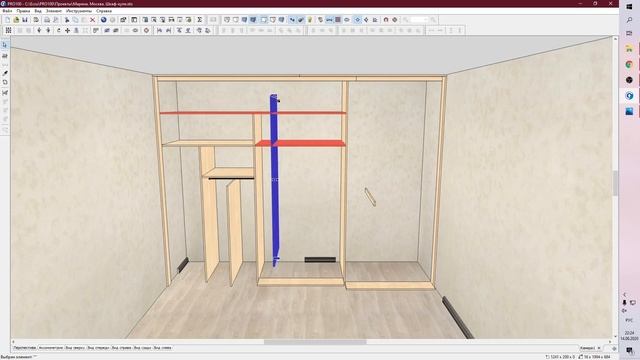Toggle wireframe view mode

tap(227, 20)
